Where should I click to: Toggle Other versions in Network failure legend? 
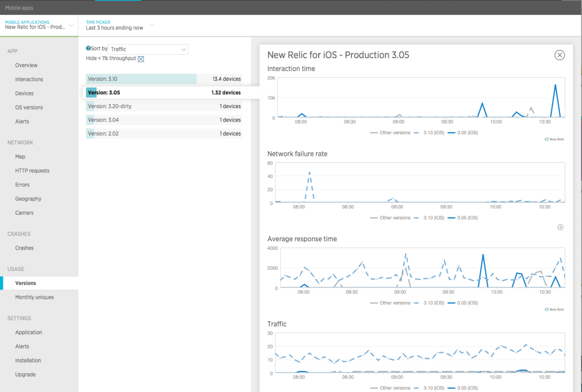click(390, 218)
